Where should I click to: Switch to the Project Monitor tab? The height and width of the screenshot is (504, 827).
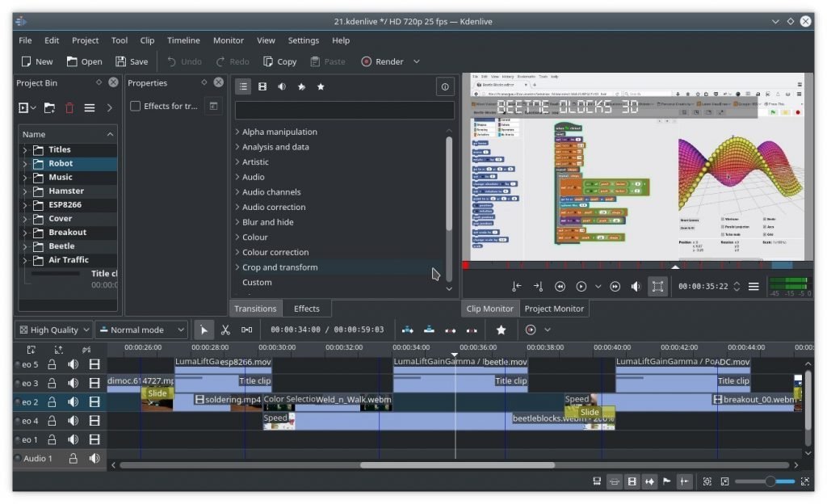[554, 309]
